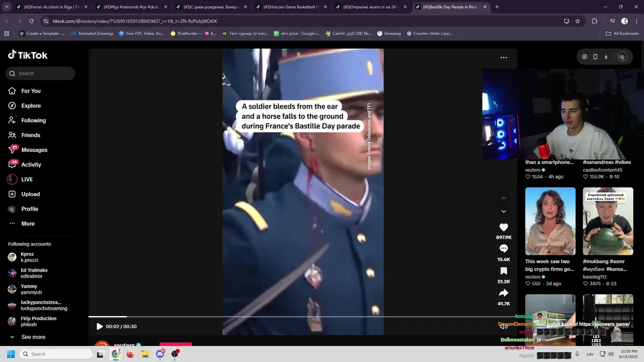Open Discord from the taskbar
The image size is (644, 362).
160,354
